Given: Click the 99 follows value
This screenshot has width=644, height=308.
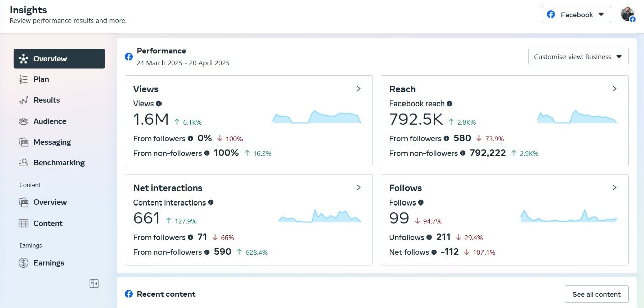Looking at the screenshot, I should click(399, 219).
